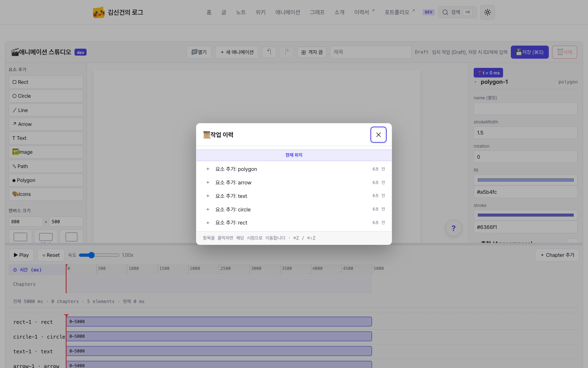Open the 그래프 nav item
This screenshot has width=588, height=368.
coord(317,12)
